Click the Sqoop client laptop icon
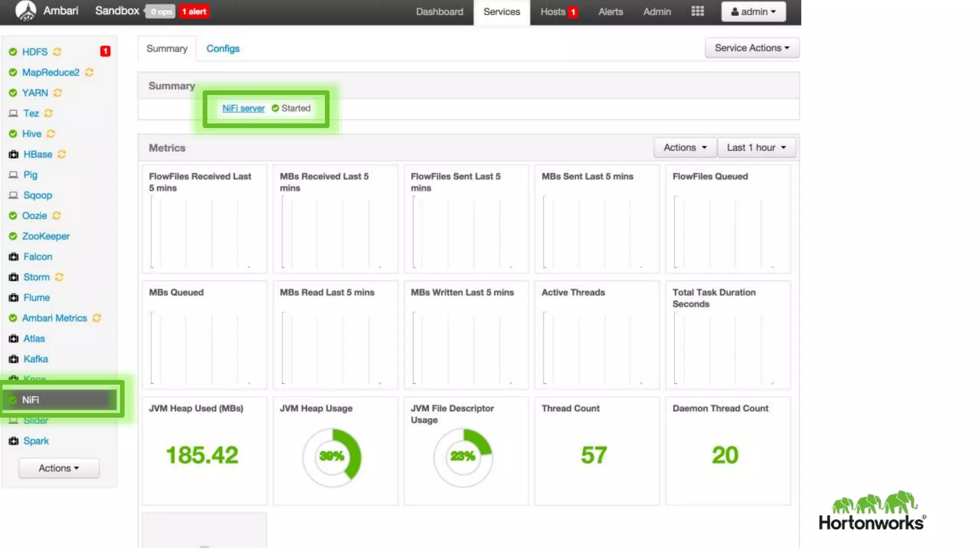 tap(13, 195)
